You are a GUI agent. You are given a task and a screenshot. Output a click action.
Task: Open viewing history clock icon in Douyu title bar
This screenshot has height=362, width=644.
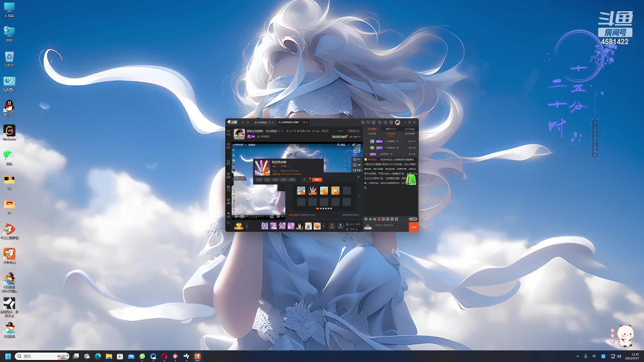coord(363,122)
